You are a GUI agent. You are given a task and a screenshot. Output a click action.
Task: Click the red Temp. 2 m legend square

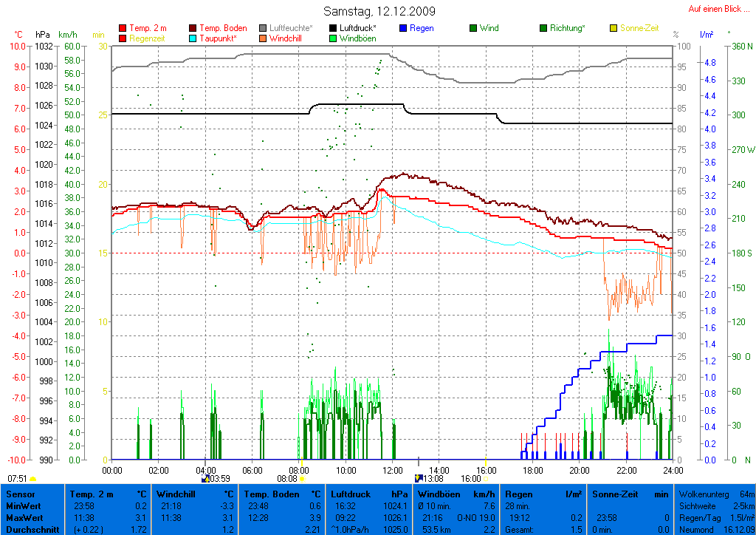[x=123, y=28]
